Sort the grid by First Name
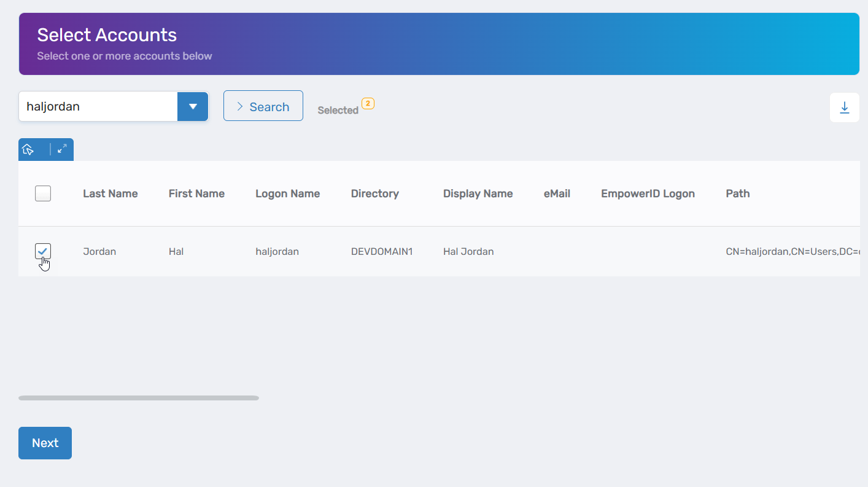This screenshot has height=487, width=868. 196,193
